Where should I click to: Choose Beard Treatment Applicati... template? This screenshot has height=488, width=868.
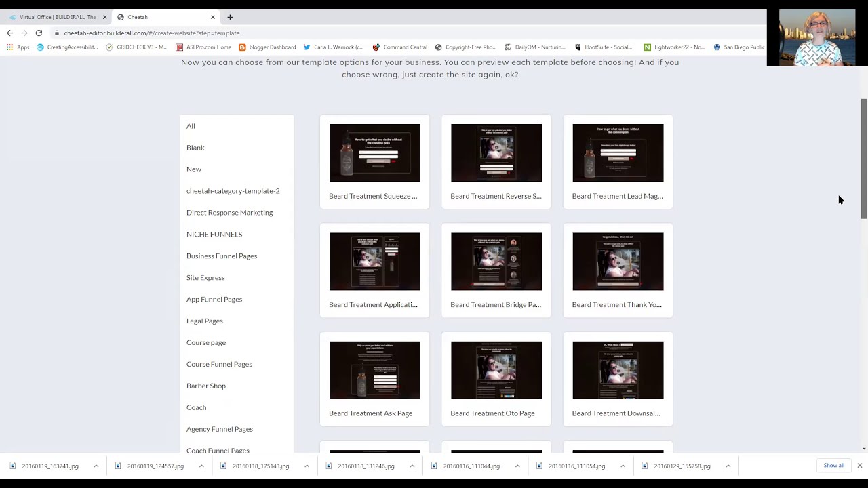click(x=374, y=270)
